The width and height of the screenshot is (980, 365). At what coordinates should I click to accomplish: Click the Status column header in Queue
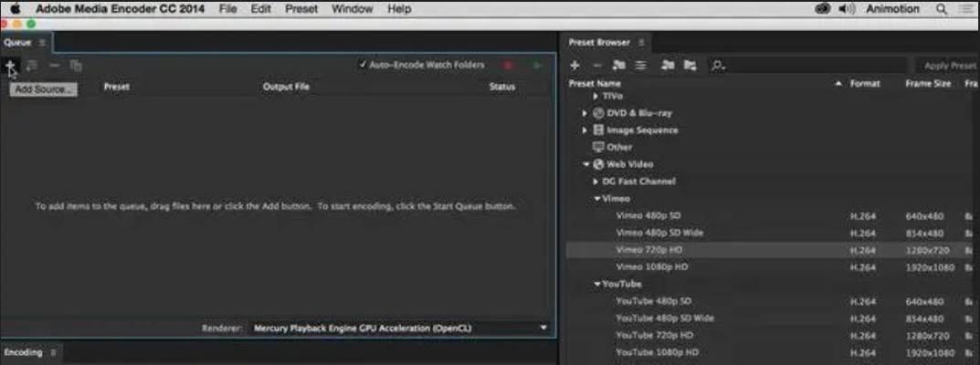[x=502, y=87]
